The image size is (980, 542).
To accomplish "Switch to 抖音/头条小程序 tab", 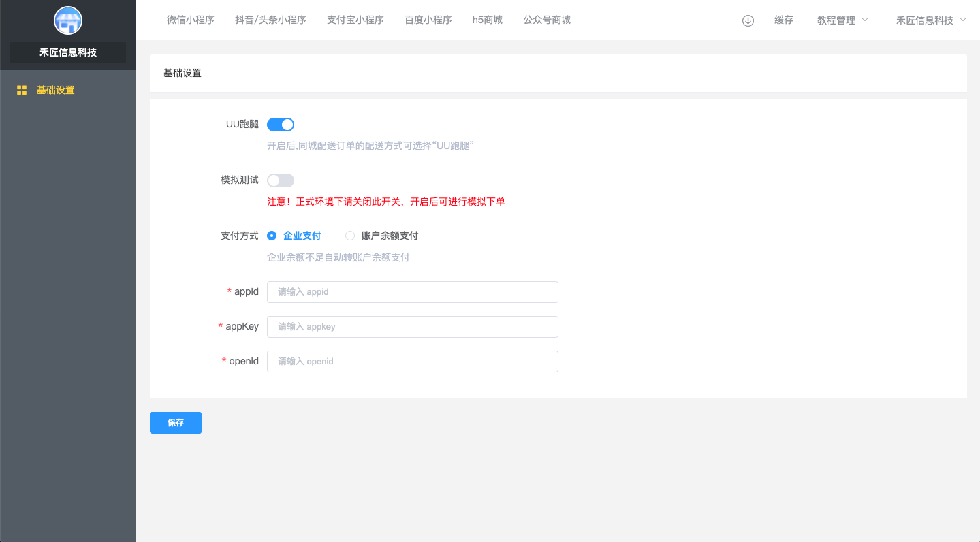I will pos(270,20).
